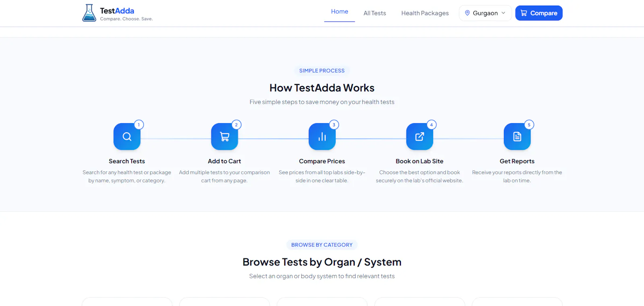Click the BROWSE BY CATEGORY badge
The width and height of the screenshot is (644, 306).
[x=322, y=245]
